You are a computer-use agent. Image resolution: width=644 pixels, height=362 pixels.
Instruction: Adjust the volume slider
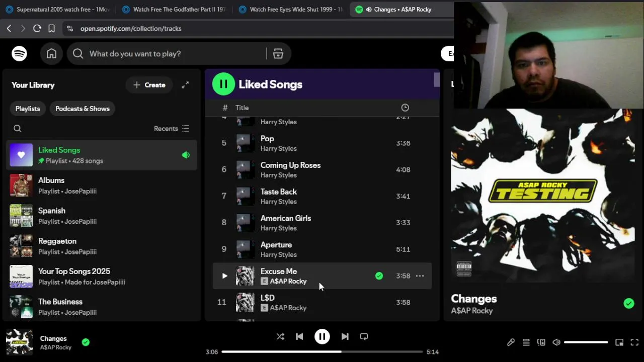pyautogui.click(x=586, y=342)
